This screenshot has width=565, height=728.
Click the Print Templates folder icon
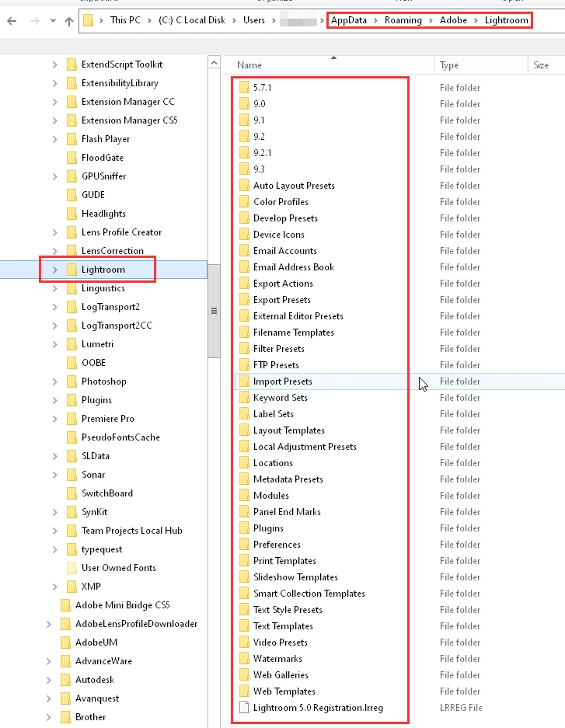click(244, 560)
